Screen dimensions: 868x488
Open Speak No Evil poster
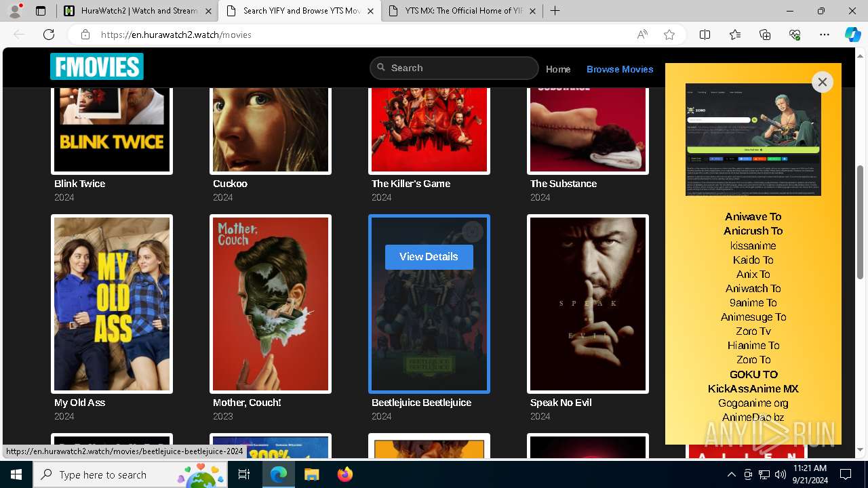click(588, 304)
